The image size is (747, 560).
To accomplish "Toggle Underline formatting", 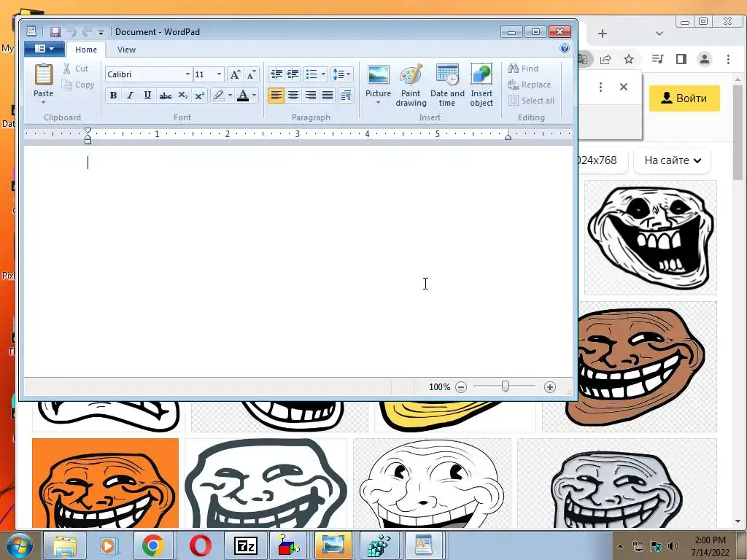I will click(147, 96).
